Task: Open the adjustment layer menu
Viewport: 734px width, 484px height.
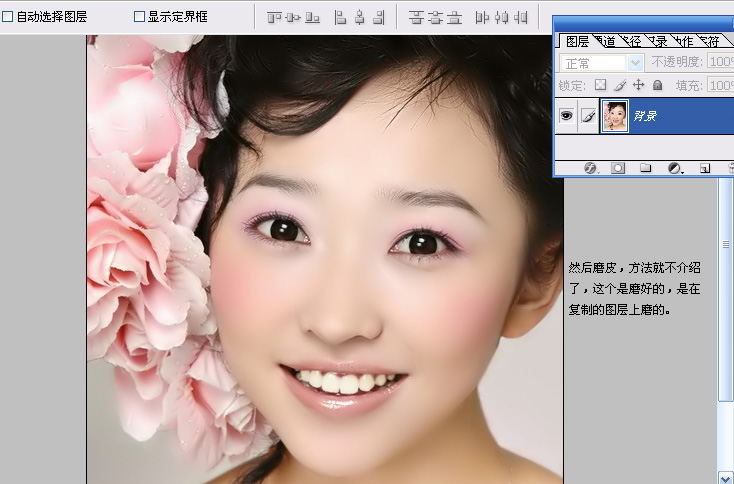Action: (x=675, y=168)
